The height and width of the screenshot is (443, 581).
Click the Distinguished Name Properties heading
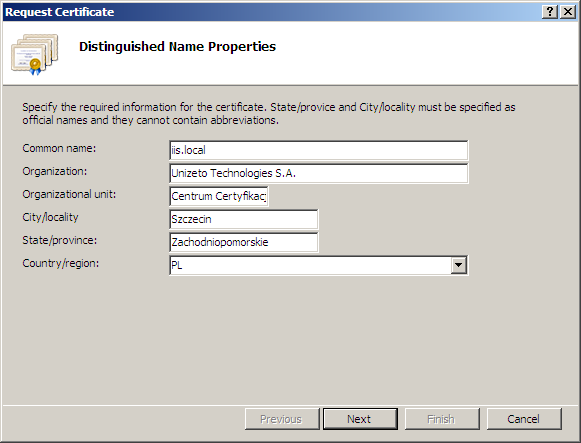(x=177, y=47)
